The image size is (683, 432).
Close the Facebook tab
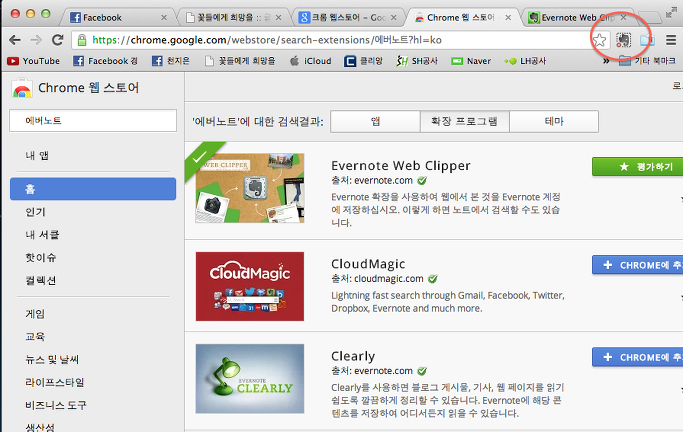pyautogui.click(x=164, y=18)
